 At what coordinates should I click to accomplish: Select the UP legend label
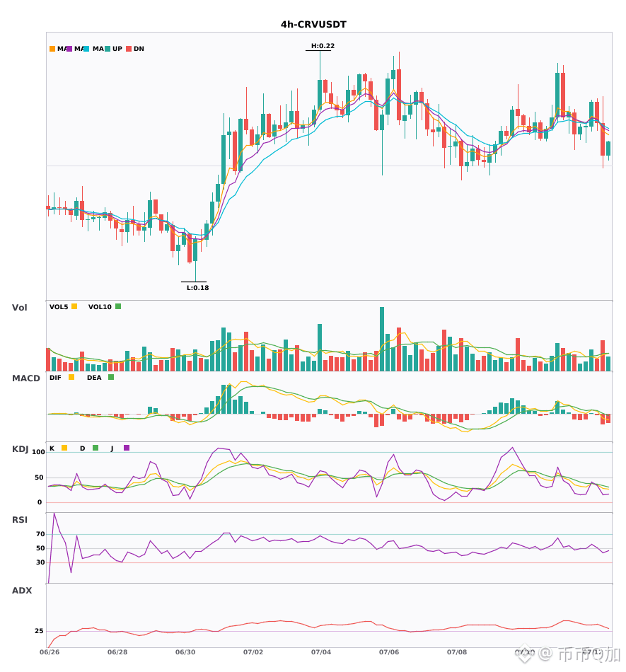pyautogui.click(x=117, y=49)
